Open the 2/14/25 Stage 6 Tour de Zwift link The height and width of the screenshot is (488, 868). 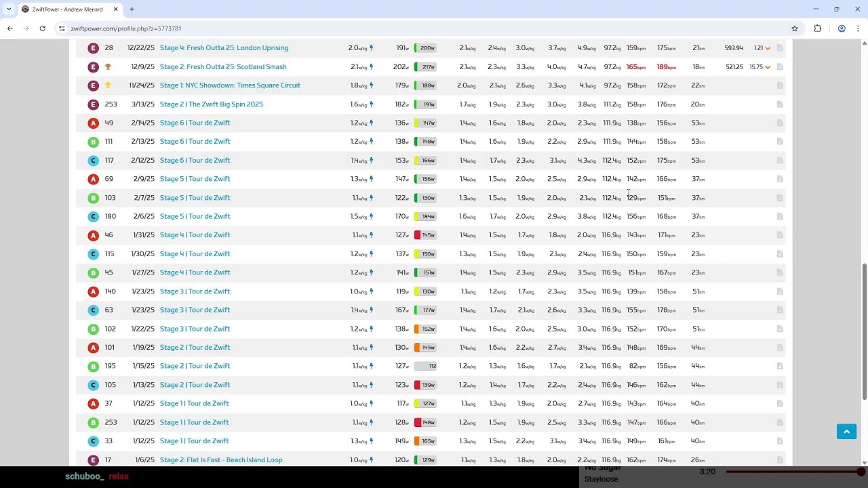tap(195, 123)
